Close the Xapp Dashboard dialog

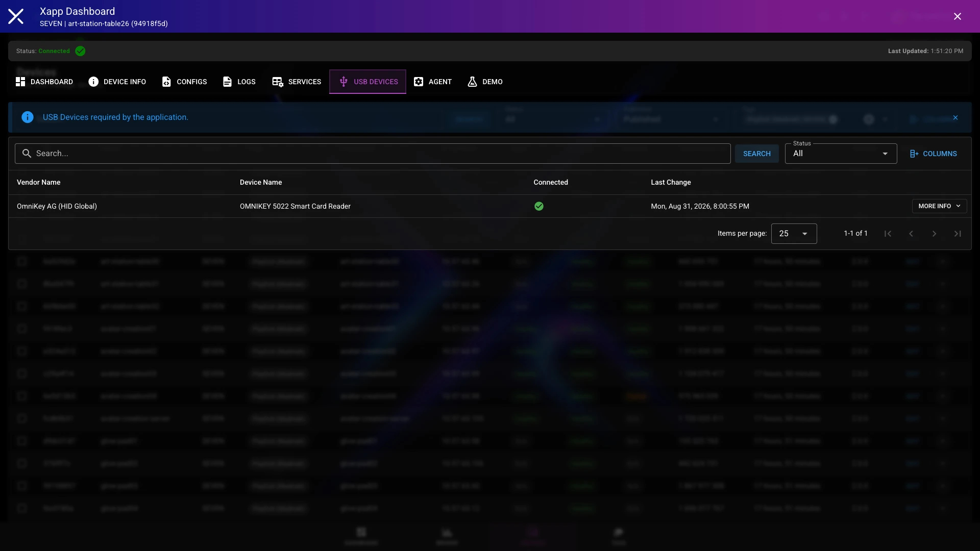pos(958,16)
